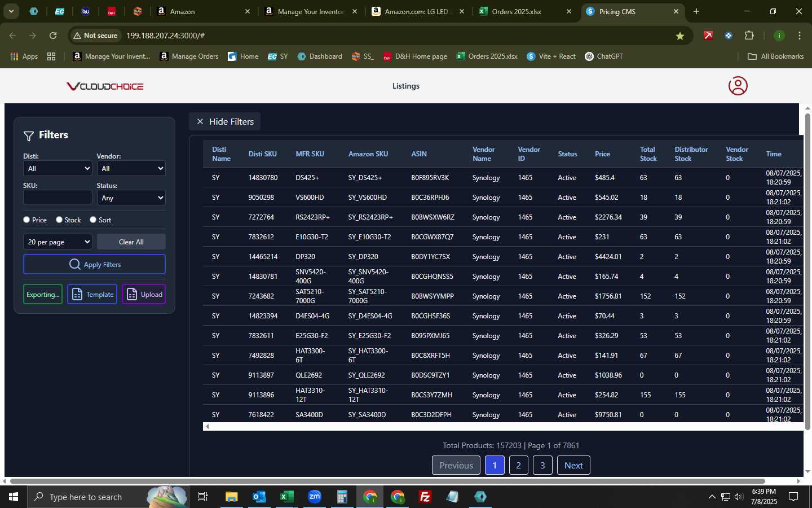Screen dimensions: 812x508
Task: Open the Windows notification center icon
Action: pyautogui.click(x=793, y=497)
